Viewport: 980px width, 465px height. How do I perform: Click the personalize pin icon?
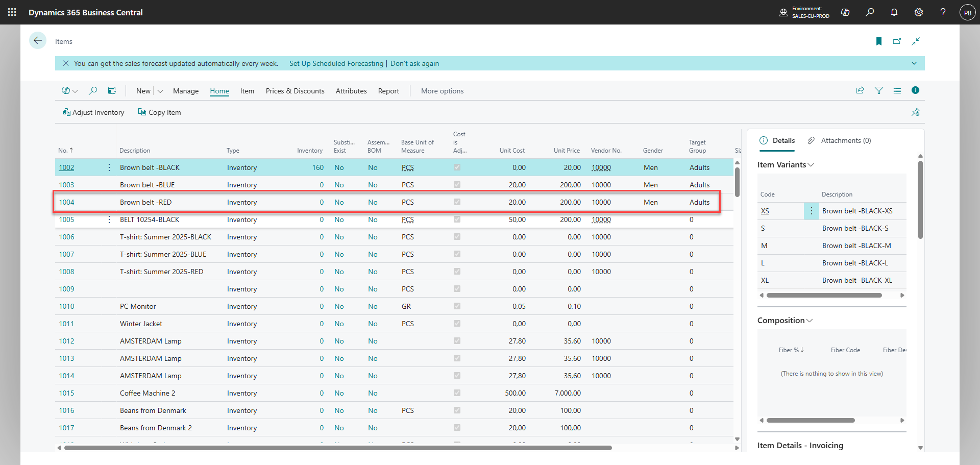point(916,112)
